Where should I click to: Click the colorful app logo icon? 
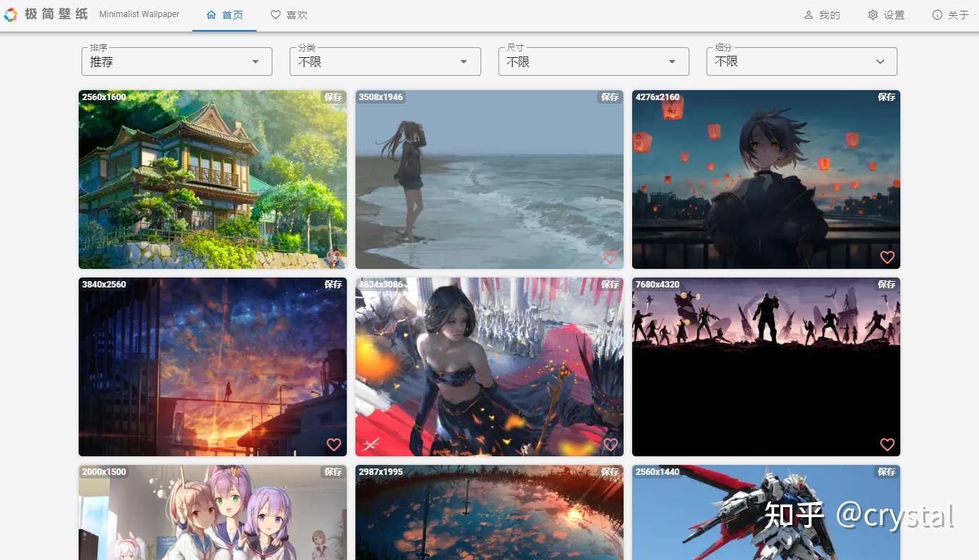[11, 14]
